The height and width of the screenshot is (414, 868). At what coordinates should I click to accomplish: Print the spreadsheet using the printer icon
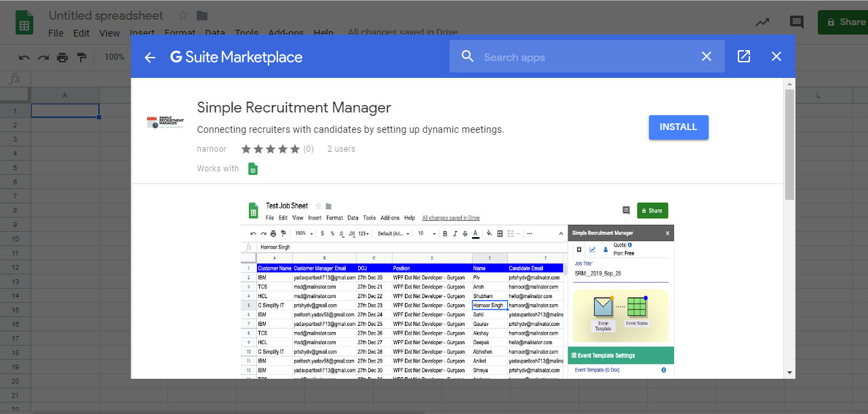tap(62, 58)
